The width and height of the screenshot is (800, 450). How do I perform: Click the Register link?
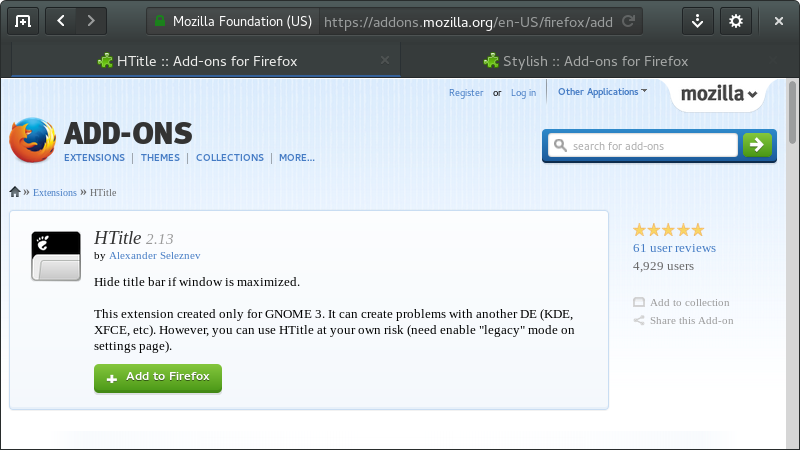click(x=466, y=93)
